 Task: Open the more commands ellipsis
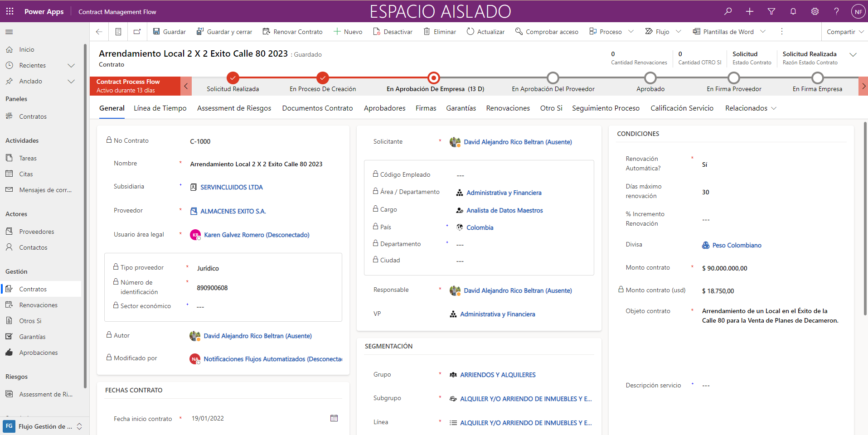(782, 32)
